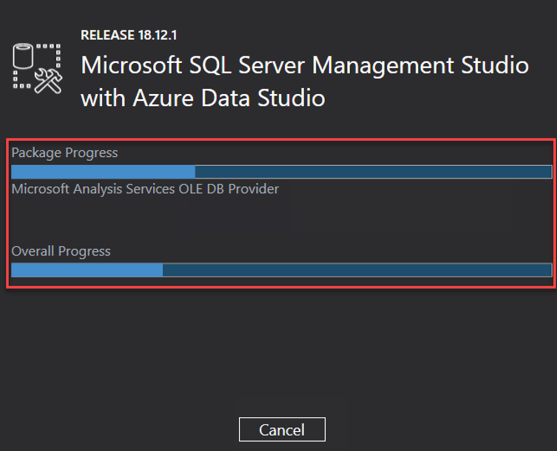This screenshot has height=451, width=557.
Task: Click the "RELEASE 18.12.1" version text
Action: (129, 35)
